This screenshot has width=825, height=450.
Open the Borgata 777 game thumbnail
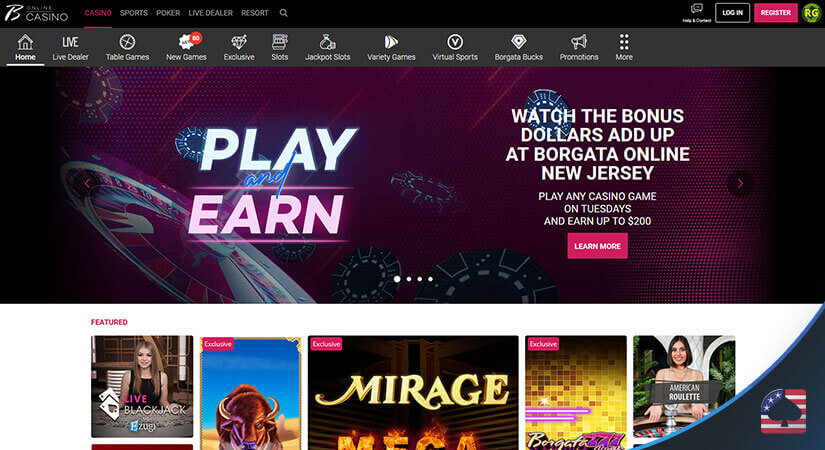coord(576,393)
